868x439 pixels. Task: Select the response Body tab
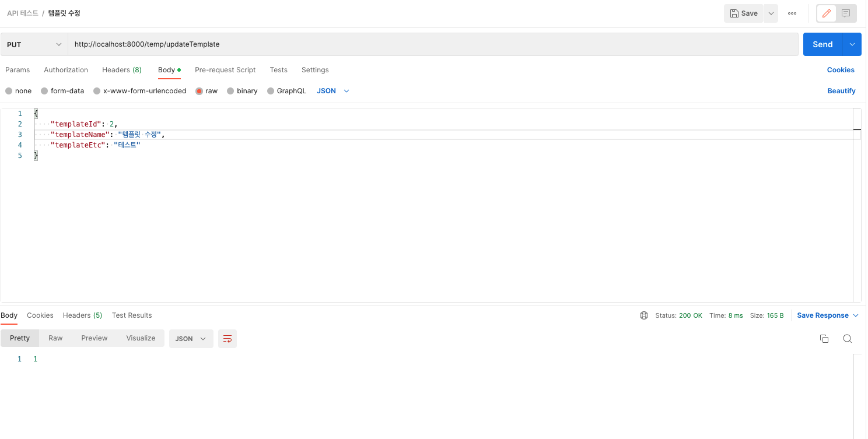click(x=9, y=315)
